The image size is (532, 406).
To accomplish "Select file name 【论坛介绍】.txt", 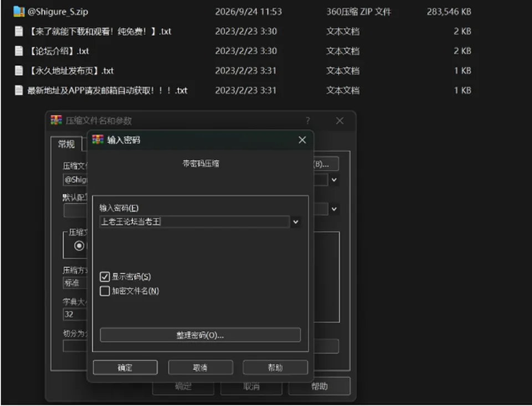I will coord(58,51).
